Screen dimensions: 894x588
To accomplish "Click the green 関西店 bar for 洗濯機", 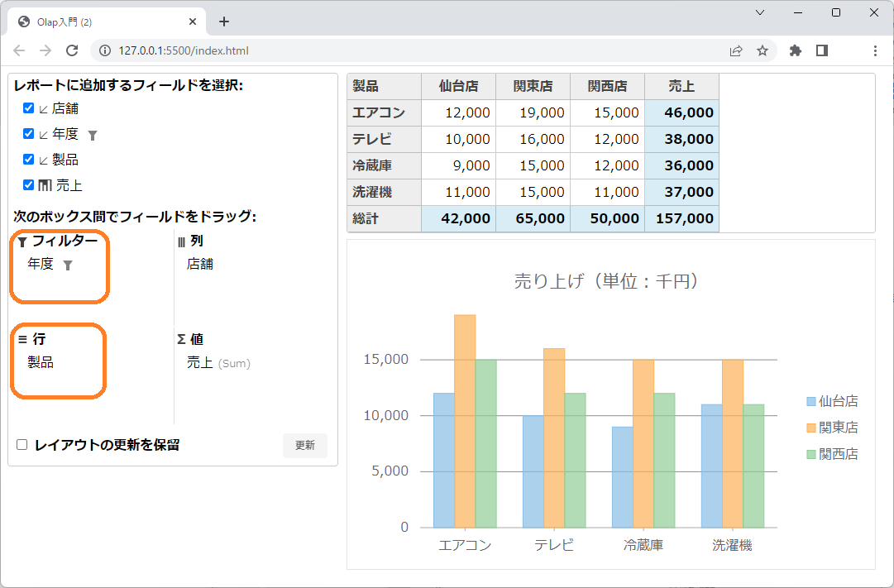I will 753,466.
